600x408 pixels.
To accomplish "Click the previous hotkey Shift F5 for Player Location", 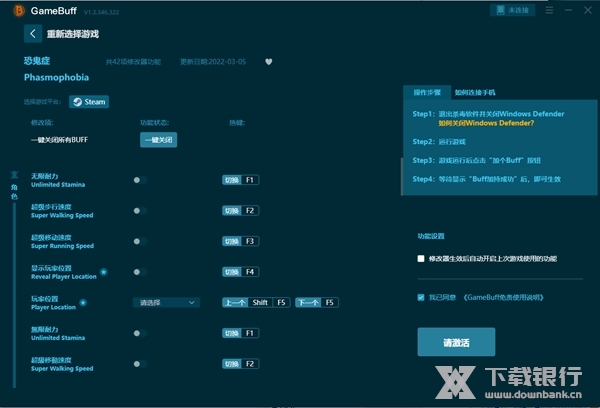I will tap(256, 302).
